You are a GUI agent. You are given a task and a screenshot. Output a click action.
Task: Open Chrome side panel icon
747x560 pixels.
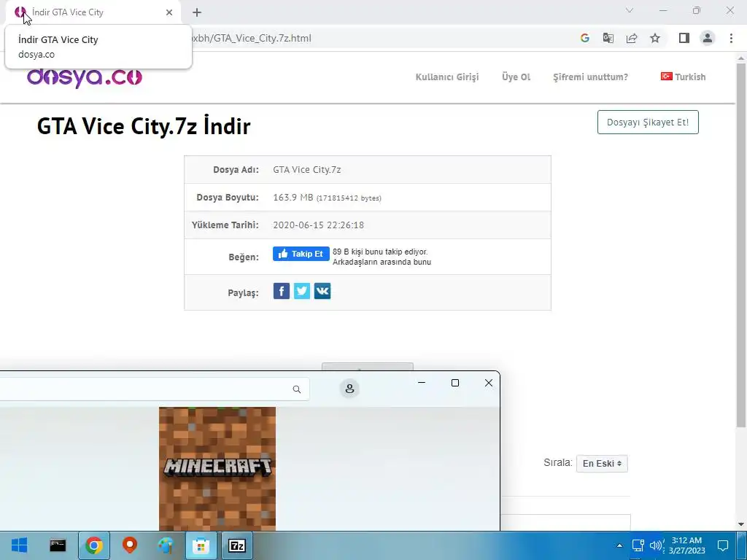coord(684,38)
